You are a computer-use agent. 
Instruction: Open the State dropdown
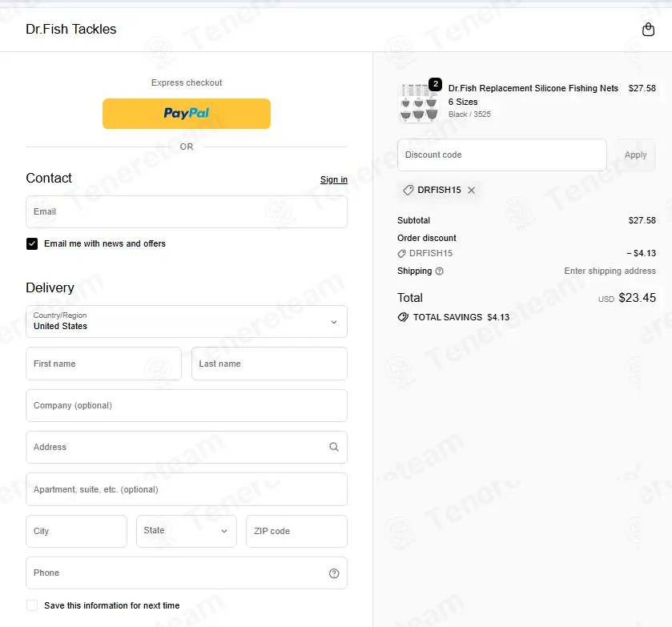point(187,531)
